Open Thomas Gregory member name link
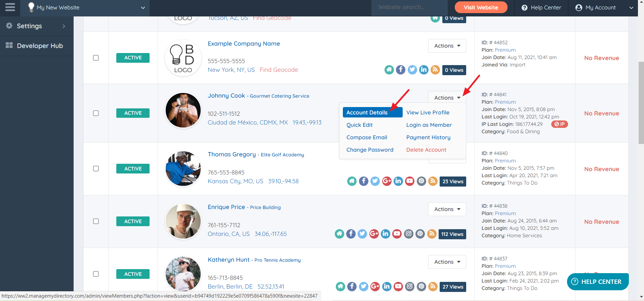The width and height of the screenshot is (644, 301). (232, 154)
